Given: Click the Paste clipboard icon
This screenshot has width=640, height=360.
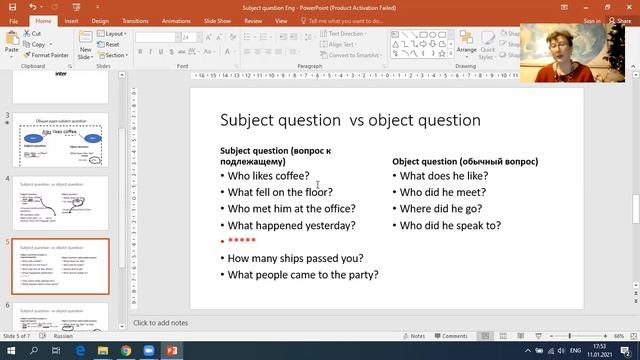Looking at the screenshot, I should coord(12,39).
